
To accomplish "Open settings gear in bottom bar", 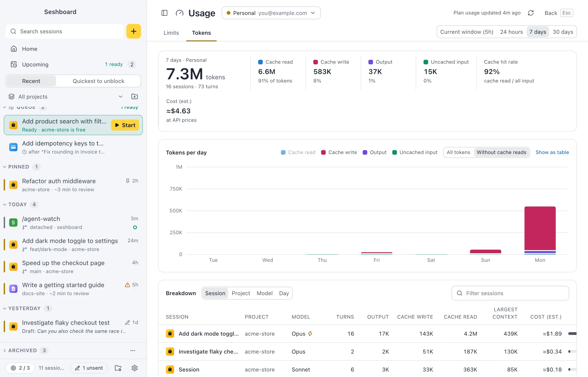I will 135,368.
